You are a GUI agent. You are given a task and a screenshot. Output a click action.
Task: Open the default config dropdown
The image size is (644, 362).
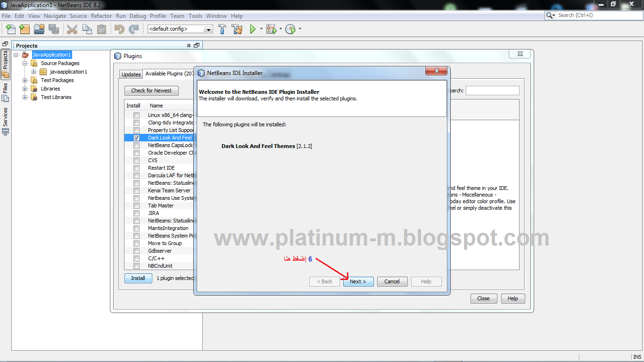pyautogui.click(x=209, y=29)
